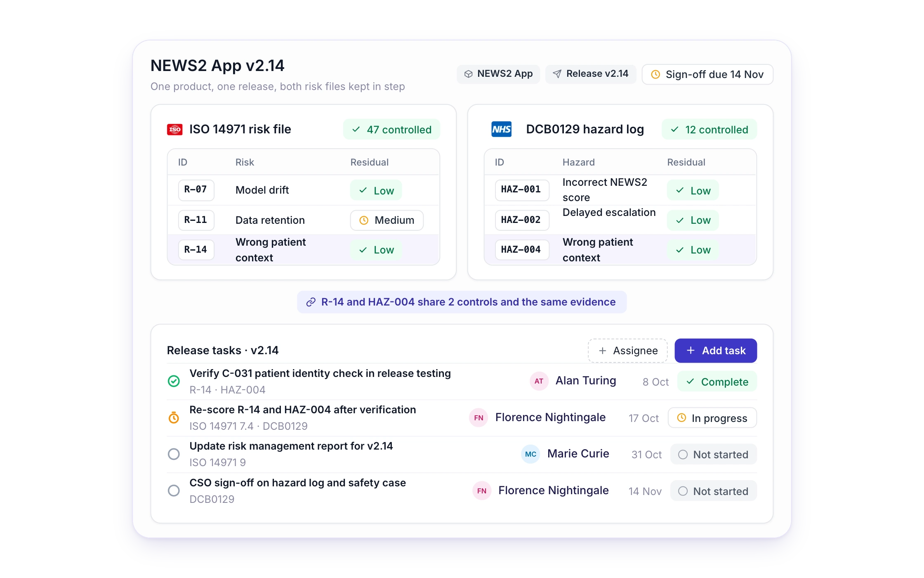924x578 pixels.
Task: Click the paper plane icon on Release v2.14
Action: (x=557, y=74)
